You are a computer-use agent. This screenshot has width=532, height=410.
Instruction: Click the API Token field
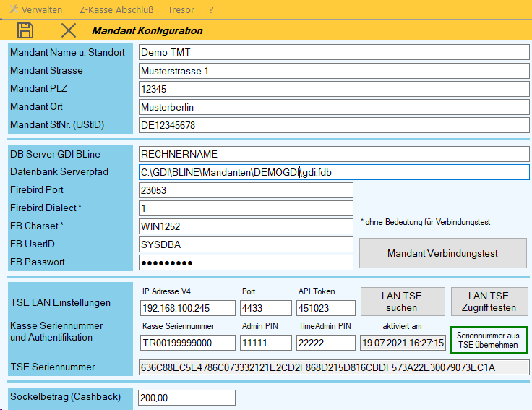[x=326, y=308]
